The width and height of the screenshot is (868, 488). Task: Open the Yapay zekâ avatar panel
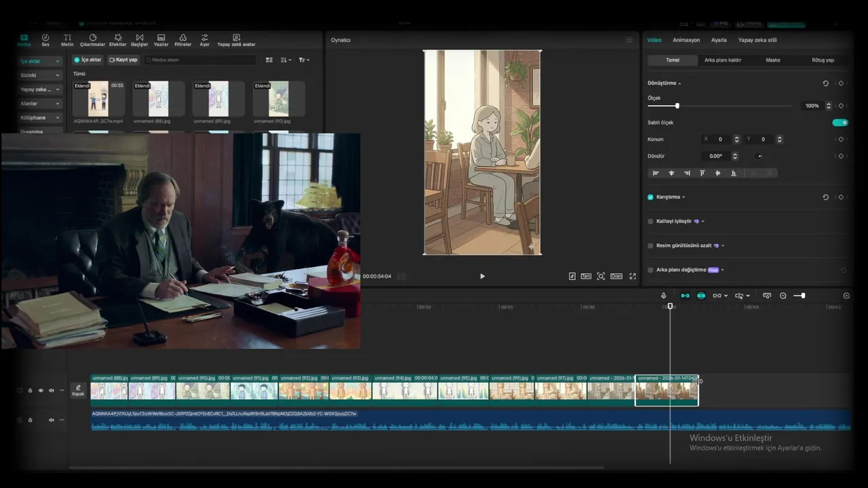click(x=236, y=40)
